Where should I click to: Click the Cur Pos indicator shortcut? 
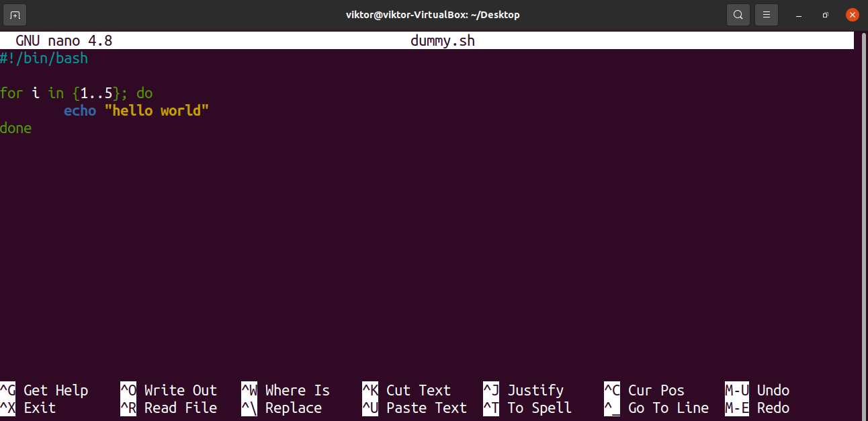(655, 390)
